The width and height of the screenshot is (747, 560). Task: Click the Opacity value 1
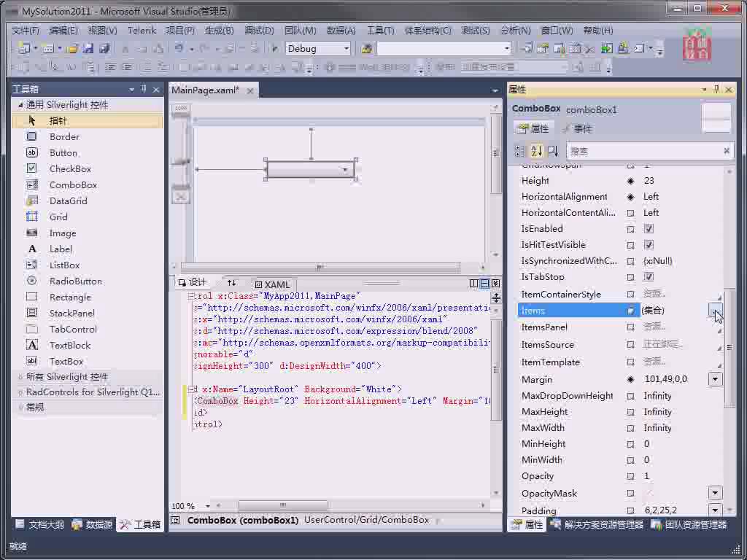[x=646, y=476]
